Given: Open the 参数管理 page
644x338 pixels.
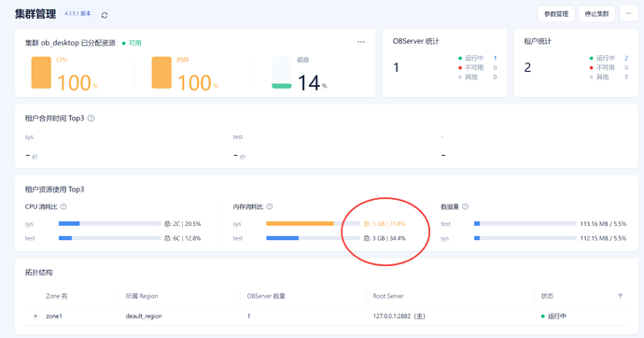Looking at the screenshot, I should [556, 14].
